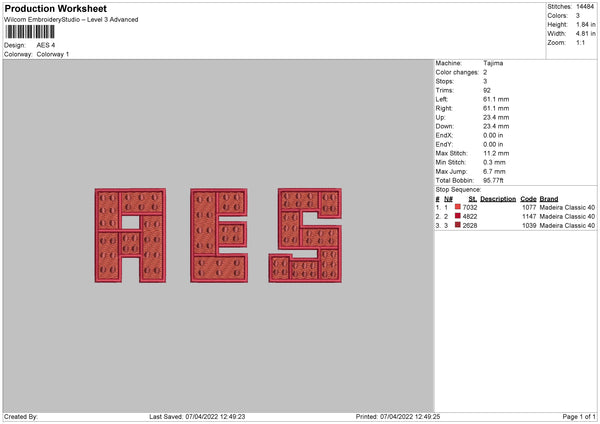The width and height of the screenshot is (600, 424).
Task: Click thread code '1039' in stop sequence
Action: (x=529, y=225)
